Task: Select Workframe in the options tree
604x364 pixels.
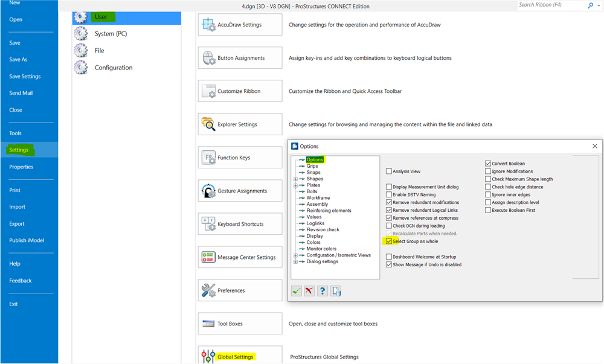Action: point(318,198)
